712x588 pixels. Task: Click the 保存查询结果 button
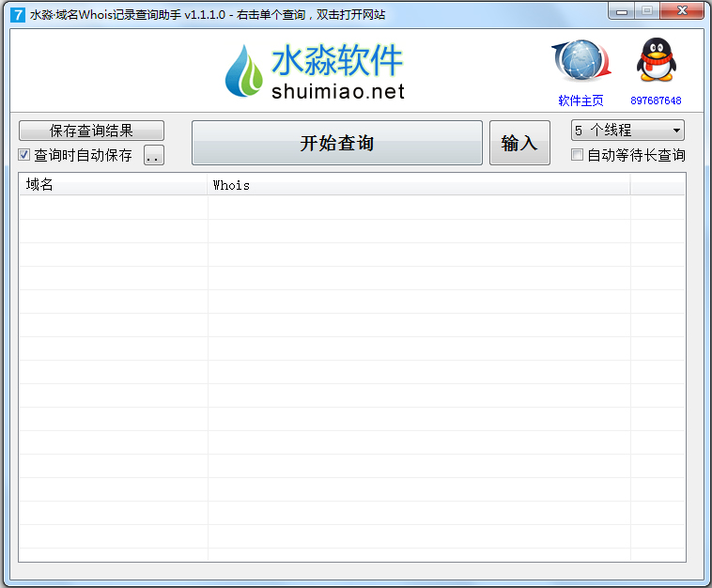(x=91, y=131)
